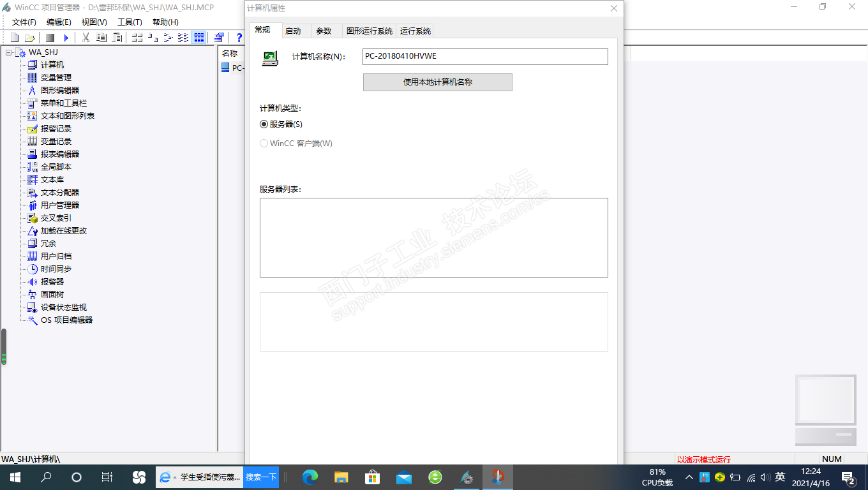This screenshot has width=868, height=490.
Task: Select 用户归档 in the project tree
Action: click(56, 256)
